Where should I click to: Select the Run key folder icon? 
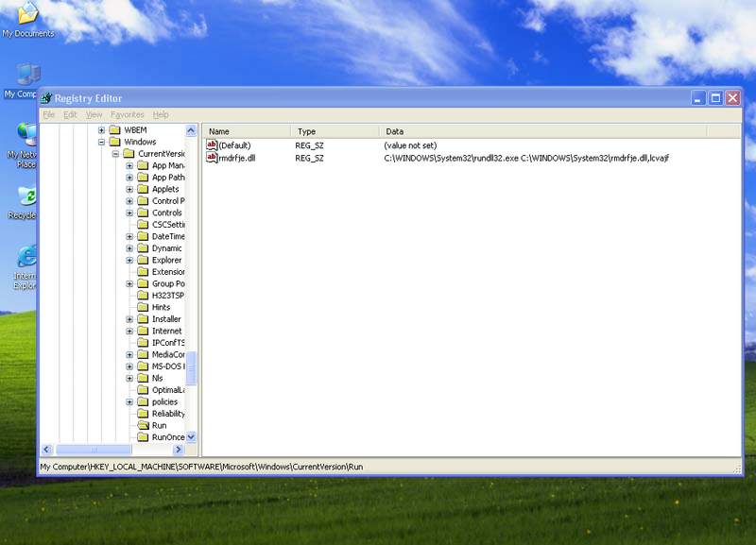143,426
